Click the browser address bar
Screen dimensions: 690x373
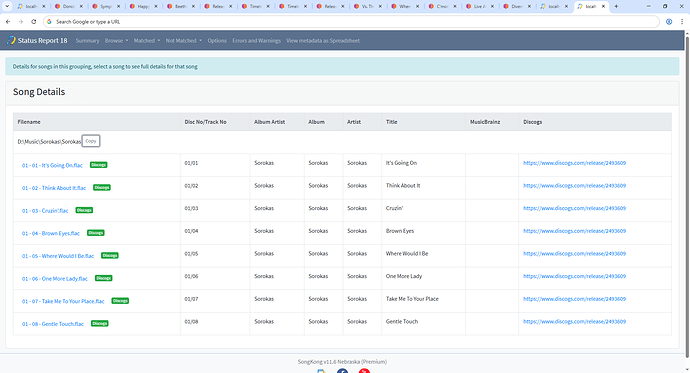pyautogui.click(x=351, y=22)
